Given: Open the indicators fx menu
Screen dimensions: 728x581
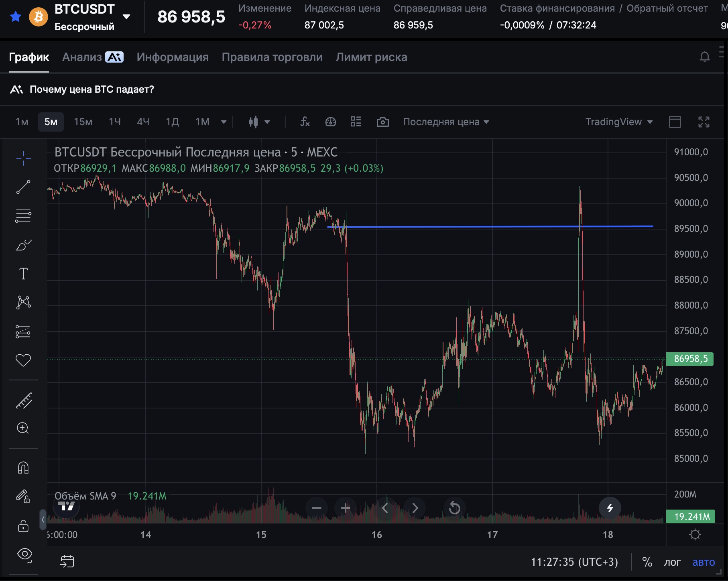Looking at the screenshot, I should click(305, 122).
